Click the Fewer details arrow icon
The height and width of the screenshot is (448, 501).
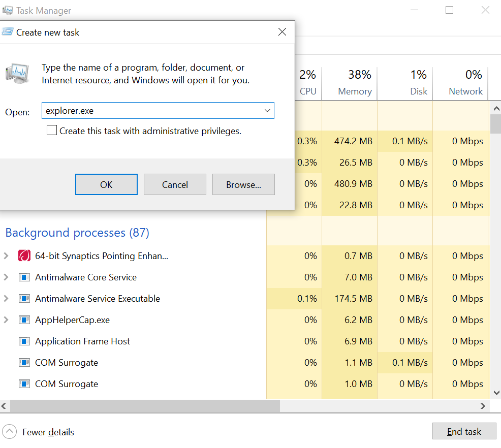pos(9,432)
